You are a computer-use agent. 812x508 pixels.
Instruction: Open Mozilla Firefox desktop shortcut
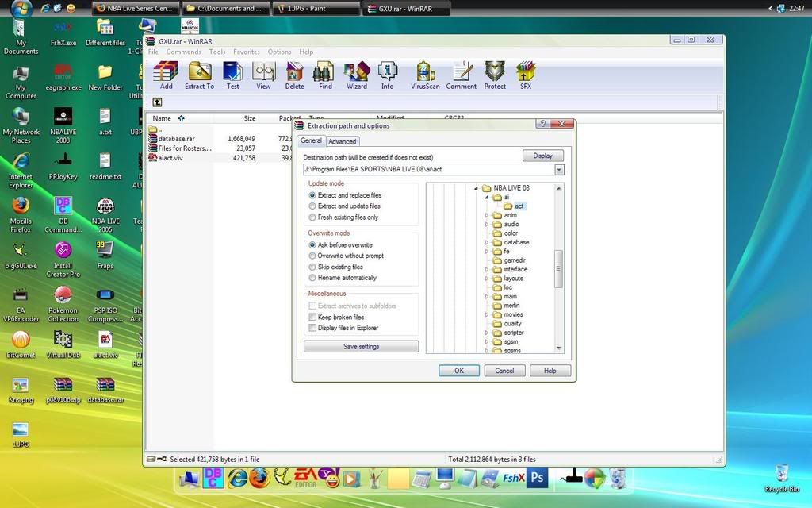20,214
